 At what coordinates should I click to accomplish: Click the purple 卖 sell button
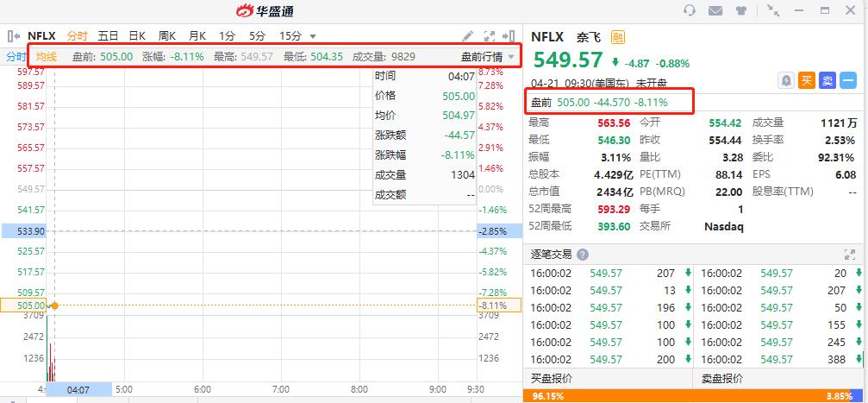[x=827, y=80]
